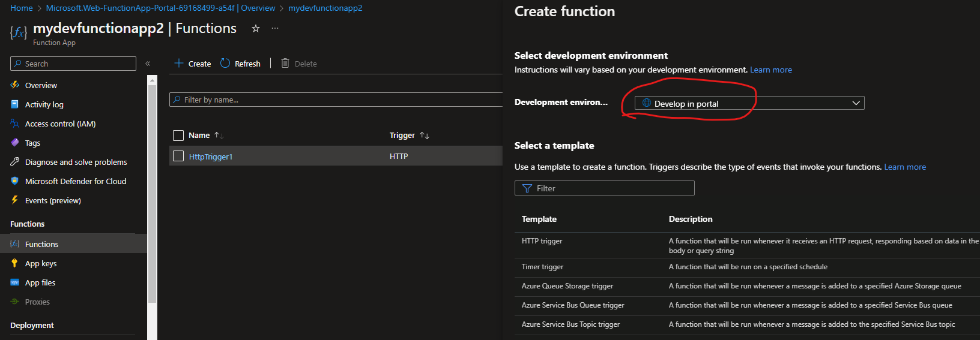The height and width of the screenshot is (340, 980).
Task: Click the Refresh circular arrow icon
Action: [x=225, y=63]
